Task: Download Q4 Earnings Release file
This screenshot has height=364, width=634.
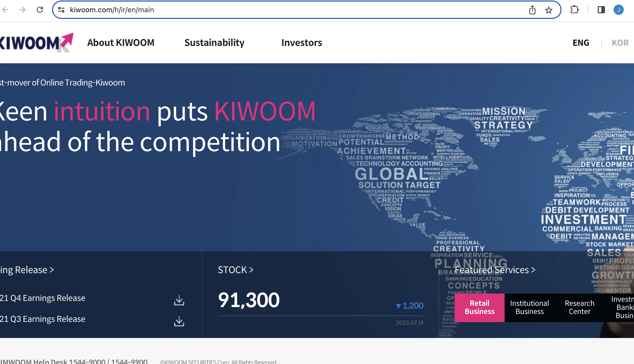Action: pyautogui.click(x=179, y=300)
